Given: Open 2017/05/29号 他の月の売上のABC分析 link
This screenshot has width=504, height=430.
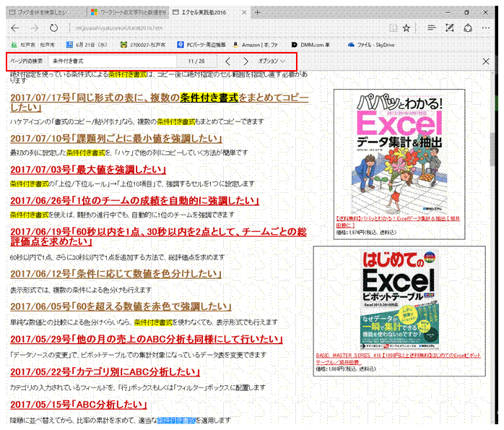Looking at the screenshot, I should point(147,339).
